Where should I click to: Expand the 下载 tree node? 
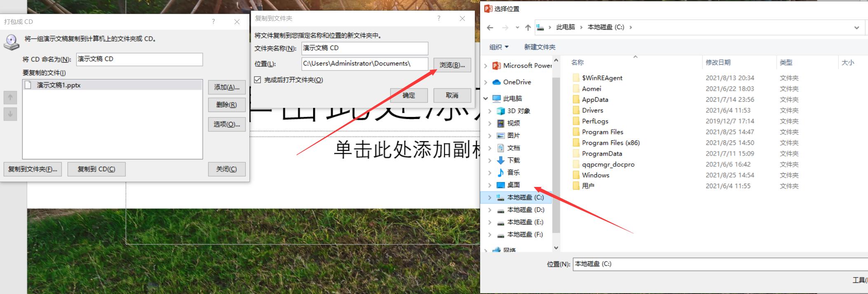coord(490,160)
